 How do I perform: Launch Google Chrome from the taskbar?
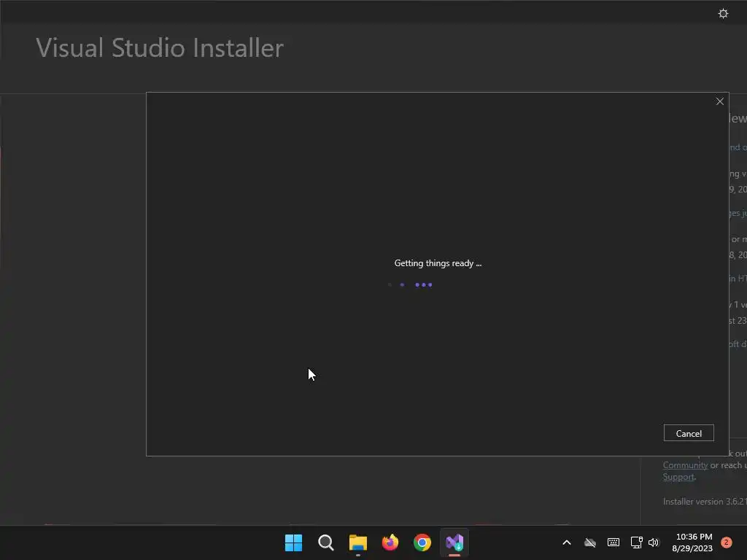tap(422, 542)
